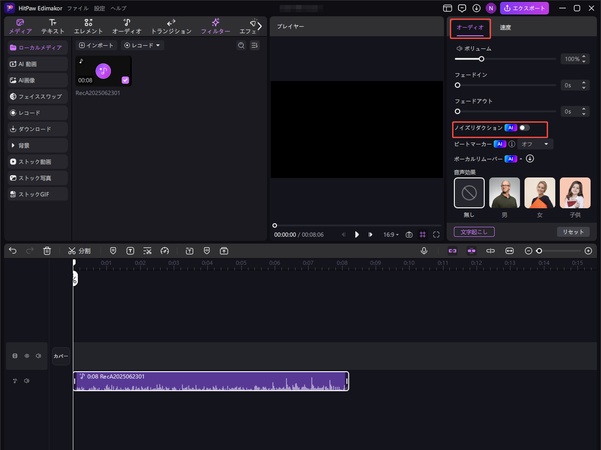The height and width of the screenshot is (450, 601).
Task: Click the fullscreen icon in the player
Action: pos(436,235)
